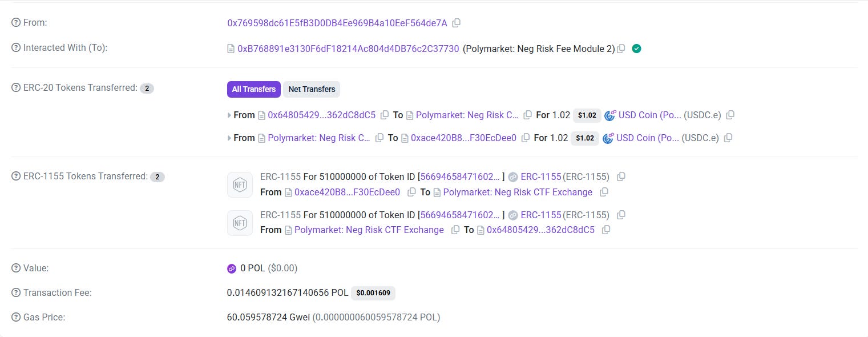
Task: Open ERC-1155 token link in first ERC-1155 transfer
Action: click(x=541, y=176)
